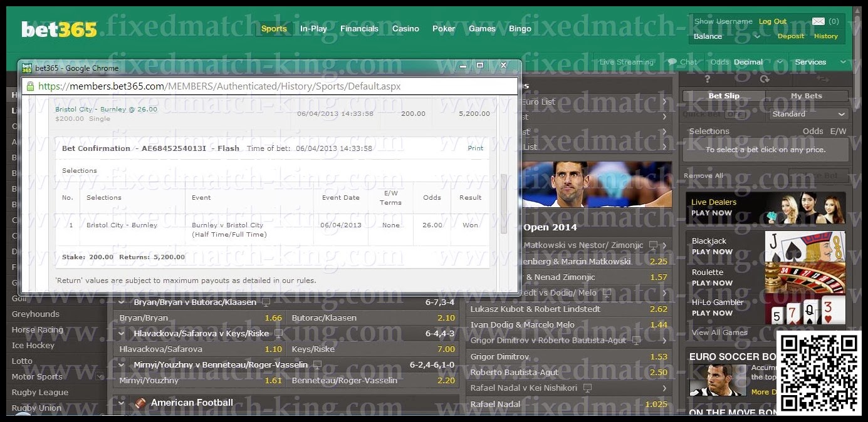This screenshot has width=868, height=422.
Task: Open the Financials tab
Action: click(x=359, y=29)
